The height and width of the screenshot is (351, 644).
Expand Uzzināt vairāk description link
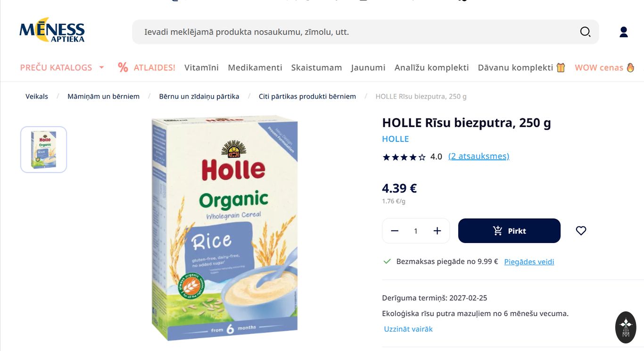pos(408,329)
